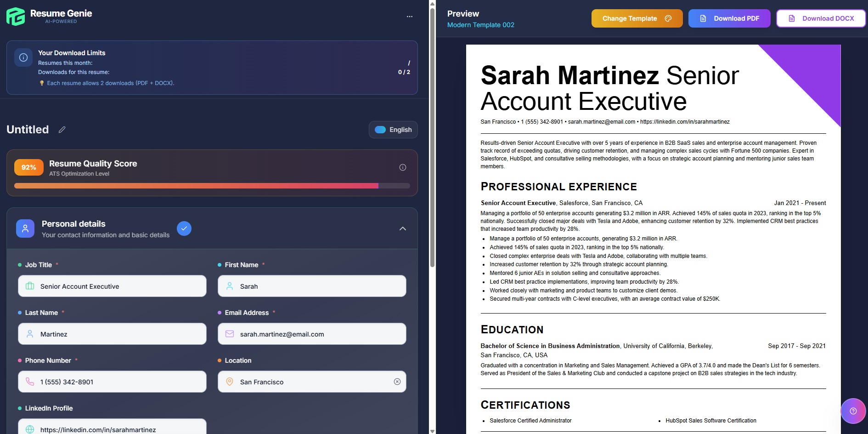Click into the First Name input field
Image resolution: width=868 pixels, height=434 pixels.
tap(312, 286)
